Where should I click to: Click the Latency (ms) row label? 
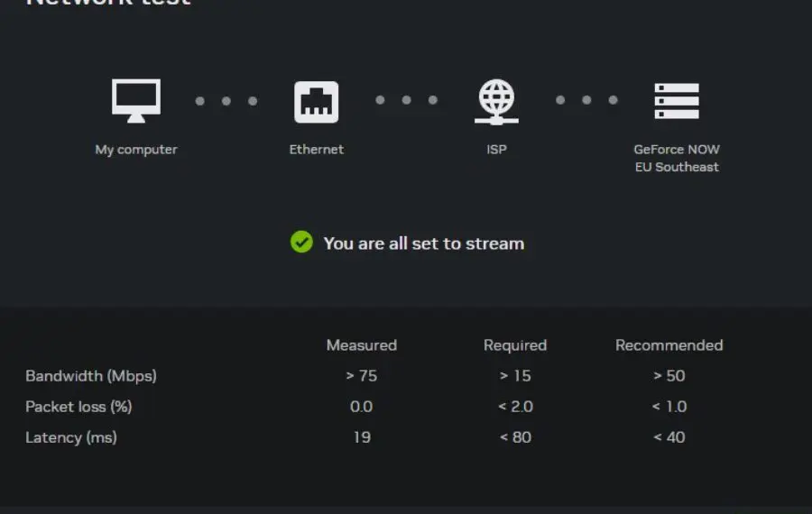[71, 437]
